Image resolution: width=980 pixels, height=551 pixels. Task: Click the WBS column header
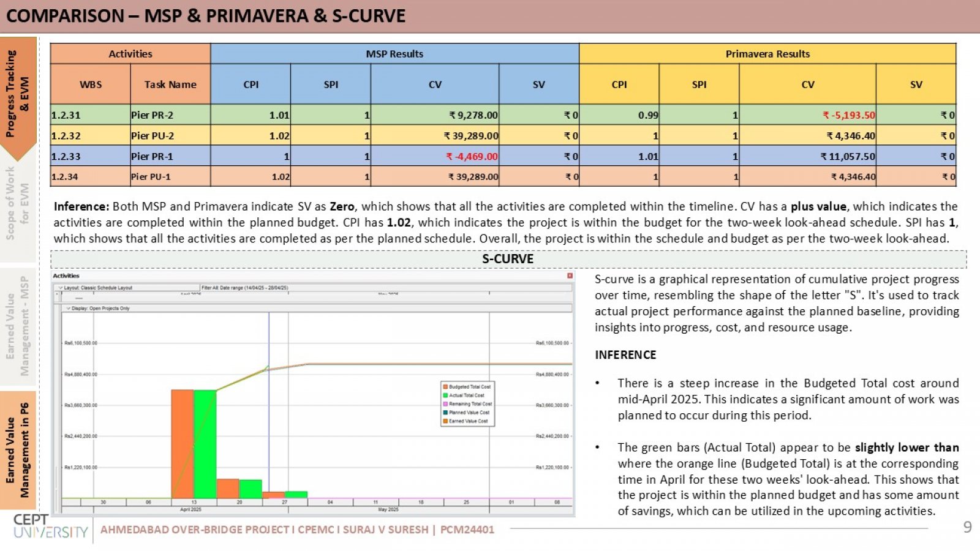[x=91, y=84]
